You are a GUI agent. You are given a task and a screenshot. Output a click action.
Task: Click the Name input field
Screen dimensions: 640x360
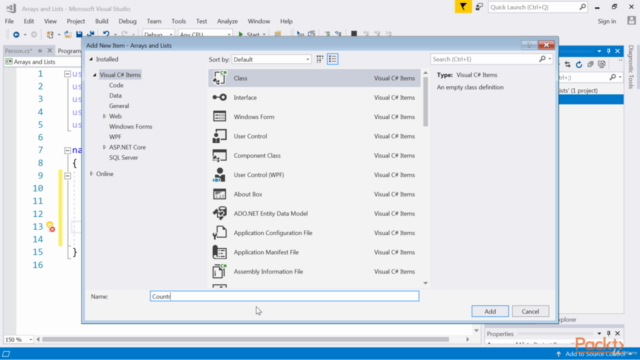pos(284,296)
